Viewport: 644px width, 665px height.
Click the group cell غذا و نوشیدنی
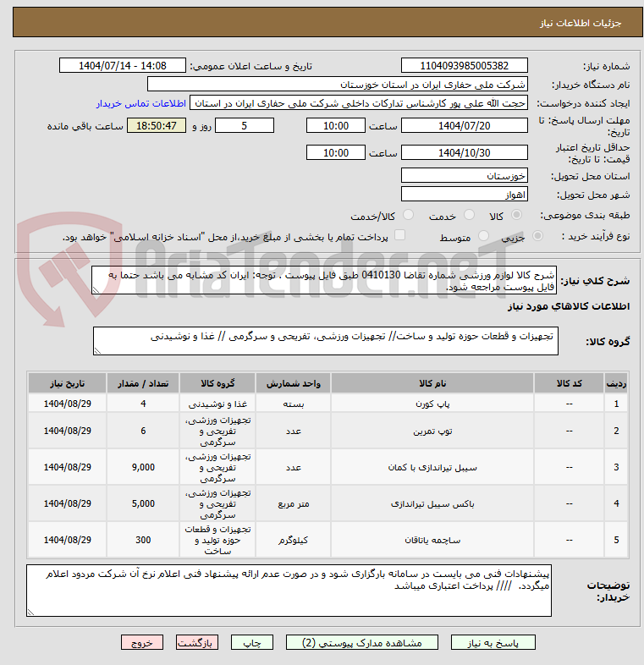(217, 404)
